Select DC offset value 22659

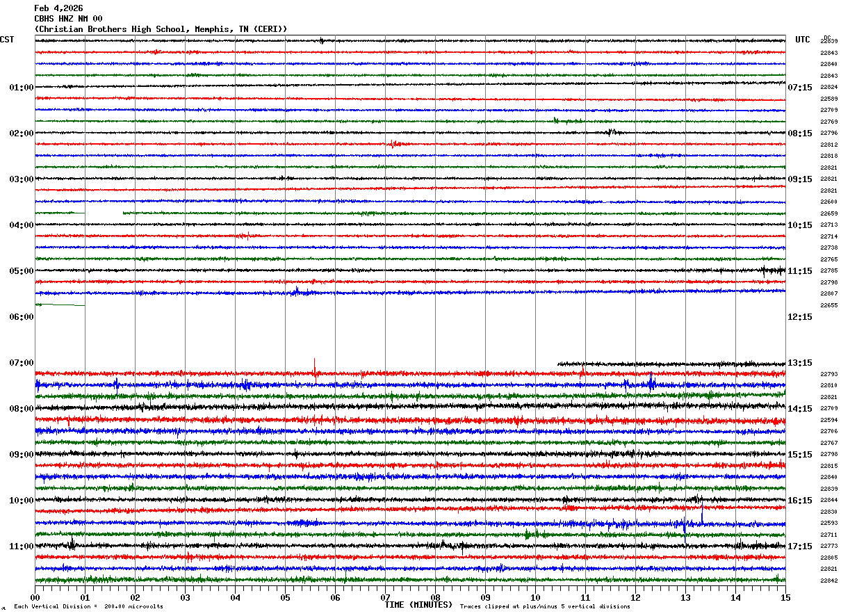[829, 213]
